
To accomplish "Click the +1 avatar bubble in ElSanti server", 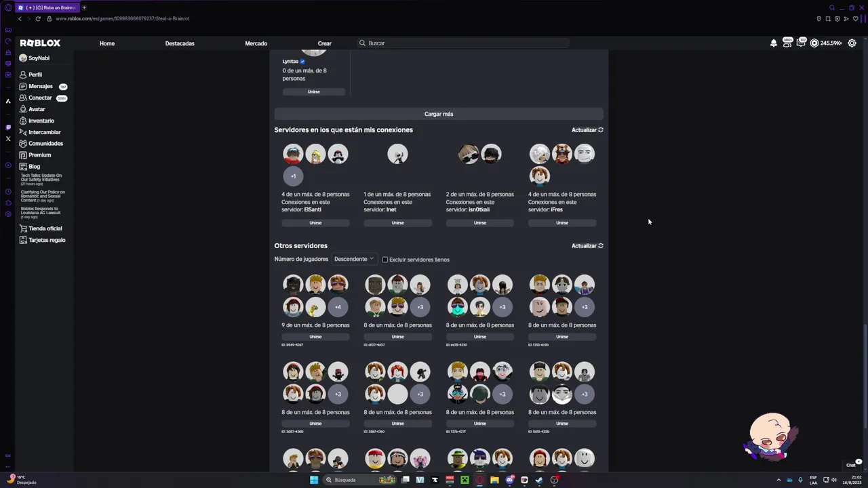I will click(293, 176).
